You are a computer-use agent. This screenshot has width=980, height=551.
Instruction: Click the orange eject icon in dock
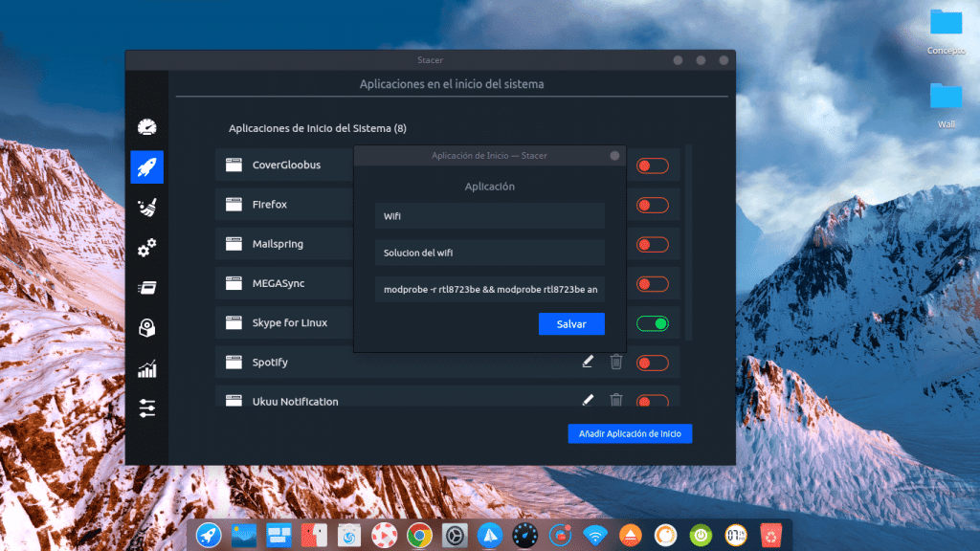coord(630,536)
